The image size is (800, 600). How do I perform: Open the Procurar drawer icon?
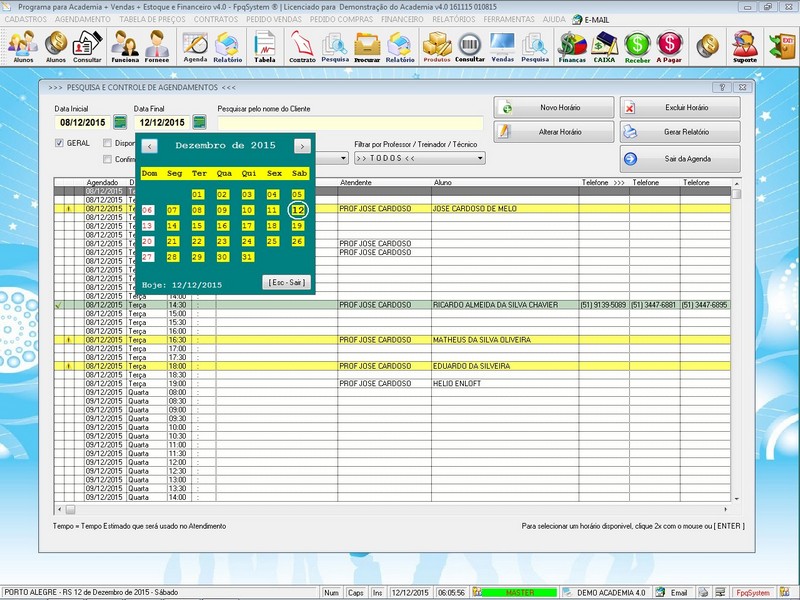(367, 46)
